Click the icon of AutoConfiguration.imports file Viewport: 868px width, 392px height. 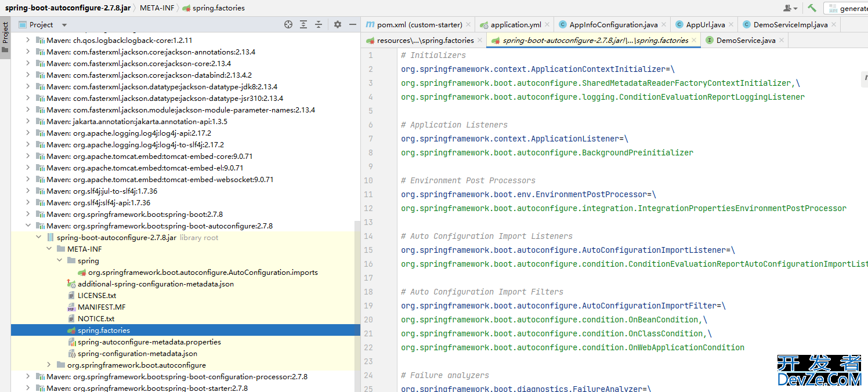point(82,273)
